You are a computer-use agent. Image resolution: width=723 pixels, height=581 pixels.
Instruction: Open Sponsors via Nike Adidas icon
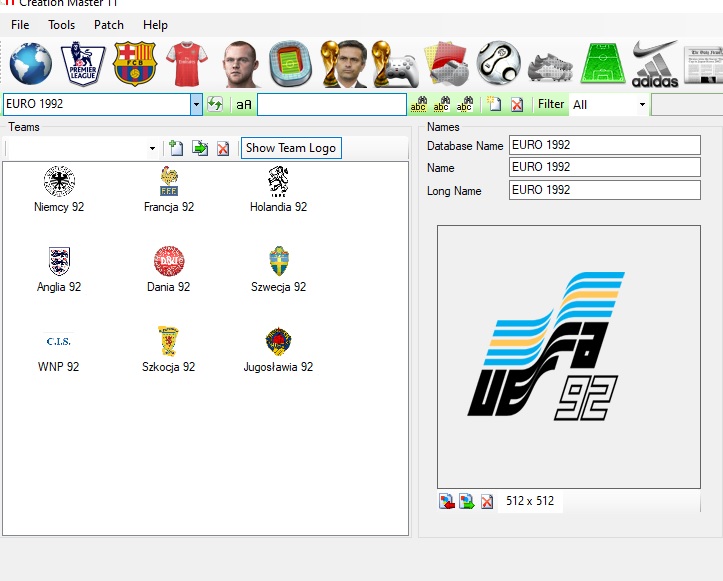coord(655,64)
